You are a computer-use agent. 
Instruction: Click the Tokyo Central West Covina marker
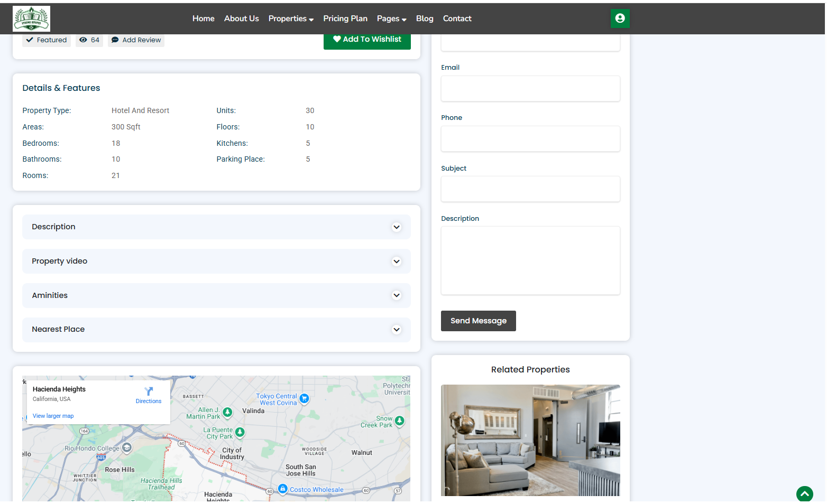click(304, 399)
